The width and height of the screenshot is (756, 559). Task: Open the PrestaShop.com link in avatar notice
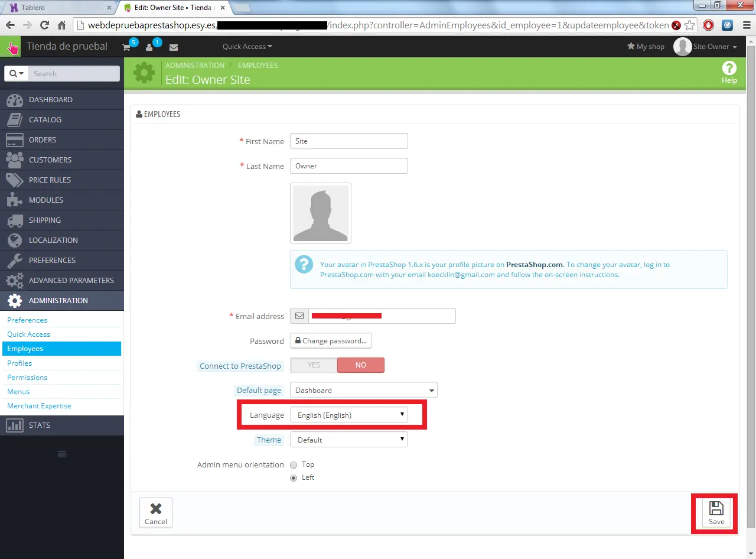point(535,265)
